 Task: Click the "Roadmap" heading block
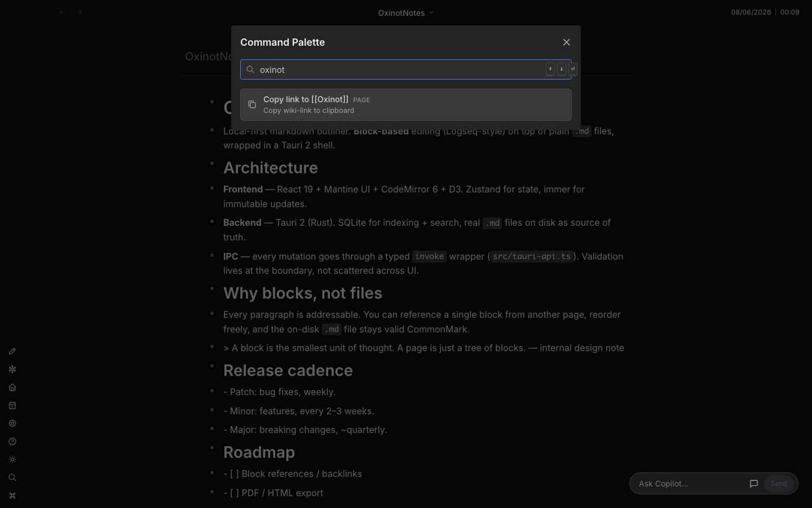(x=259, y=452)
